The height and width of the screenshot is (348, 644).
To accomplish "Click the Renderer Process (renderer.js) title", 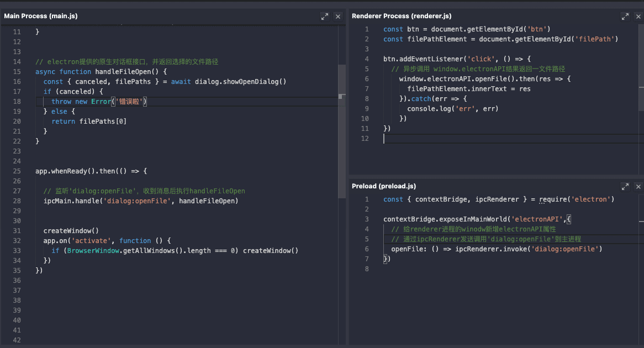I will [402, 16].
